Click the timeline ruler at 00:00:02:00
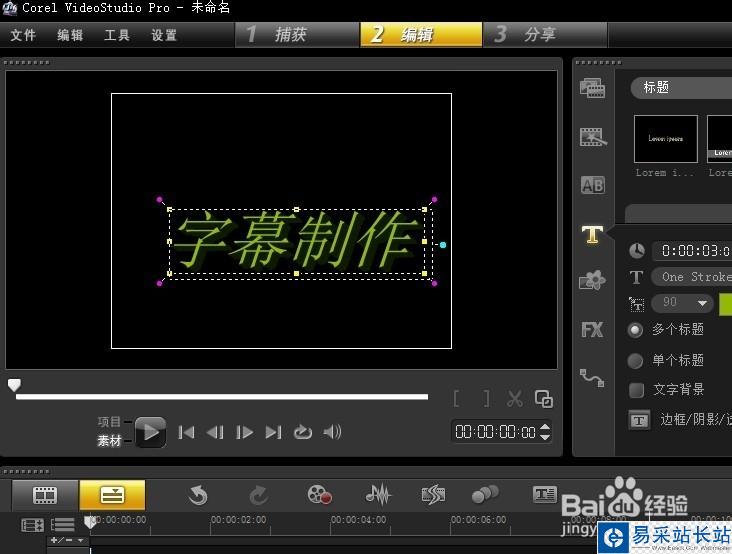Screen dimensions: 732x554 pyautogui.click(x=239, y=520)
